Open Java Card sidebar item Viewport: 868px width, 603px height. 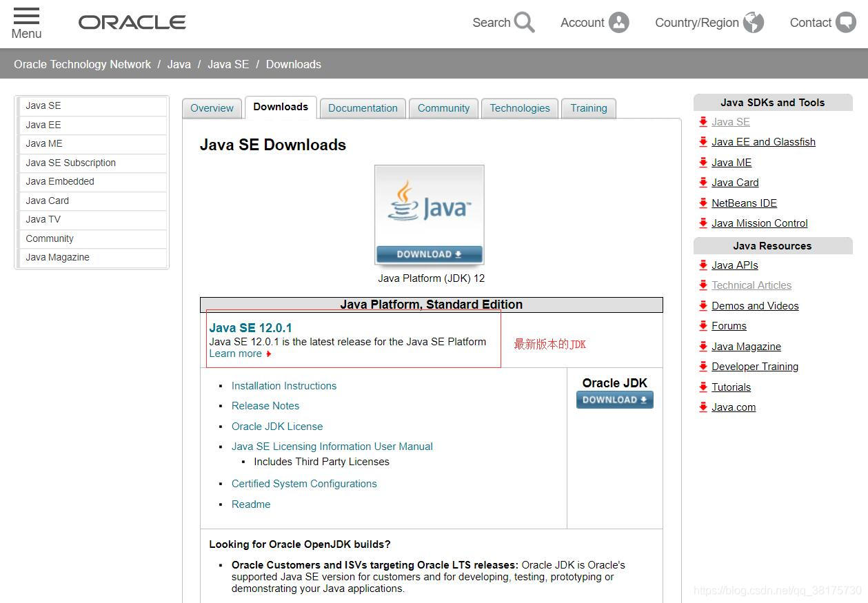[x=92, y=201]
